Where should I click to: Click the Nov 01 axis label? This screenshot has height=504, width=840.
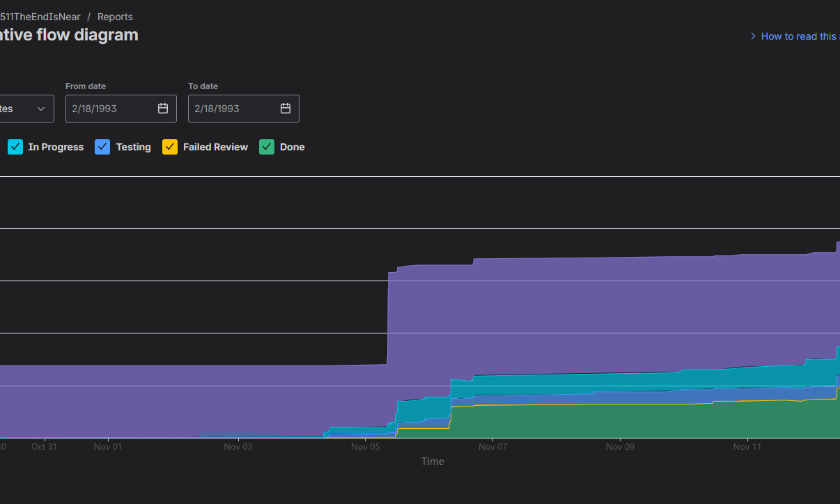108,447
